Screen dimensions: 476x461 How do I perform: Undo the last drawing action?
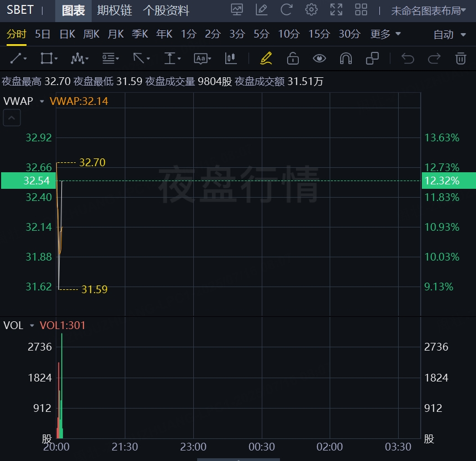[x=408, y=59]
